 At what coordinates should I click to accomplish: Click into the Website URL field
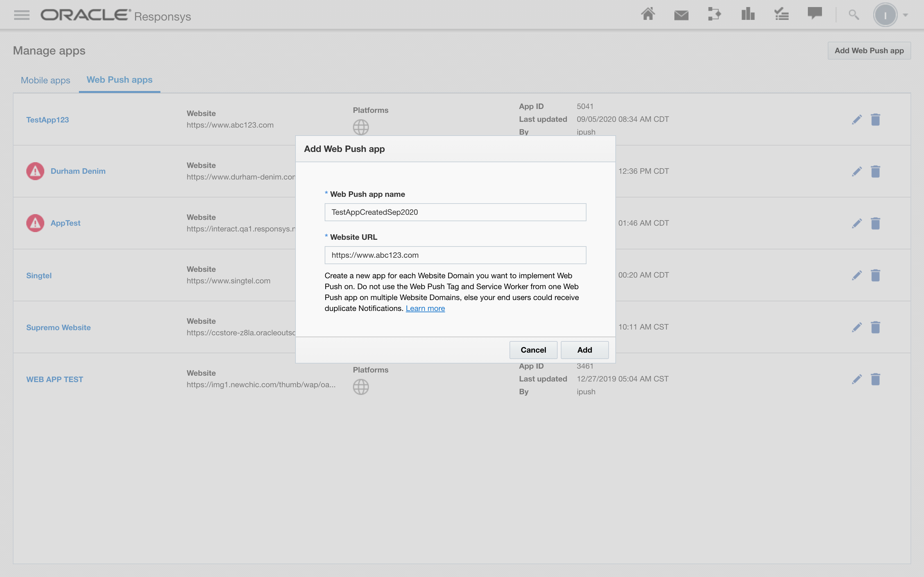455,255
